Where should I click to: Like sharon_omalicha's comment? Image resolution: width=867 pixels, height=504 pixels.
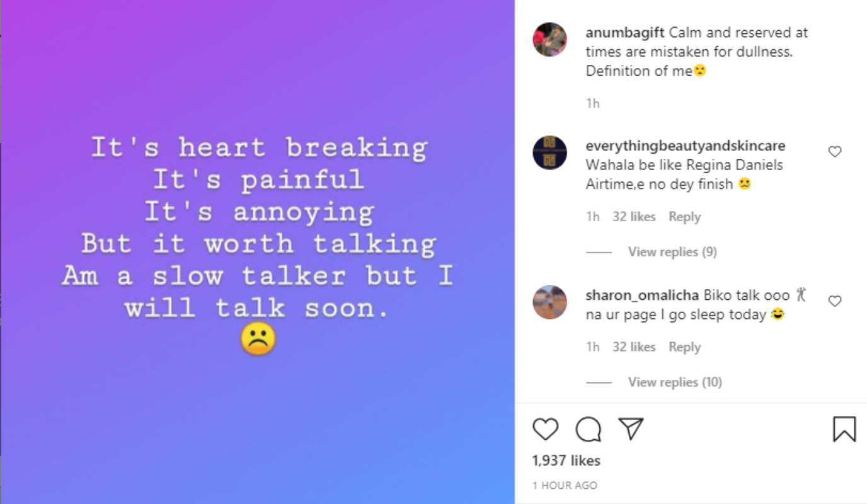835,301
